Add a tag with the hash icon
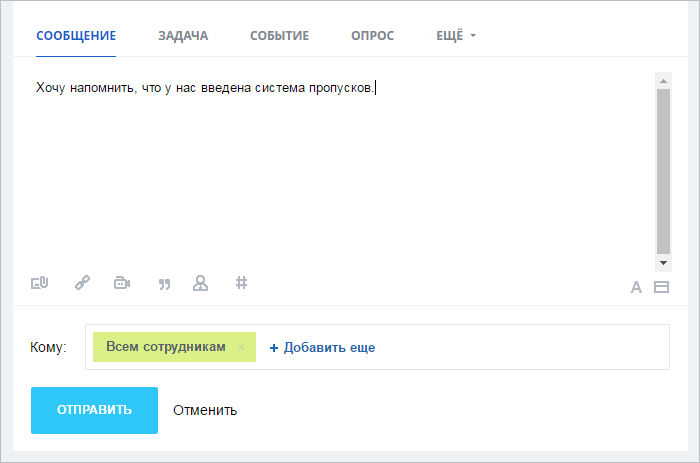The image size is (700, 463). click(x=242, y=283)
